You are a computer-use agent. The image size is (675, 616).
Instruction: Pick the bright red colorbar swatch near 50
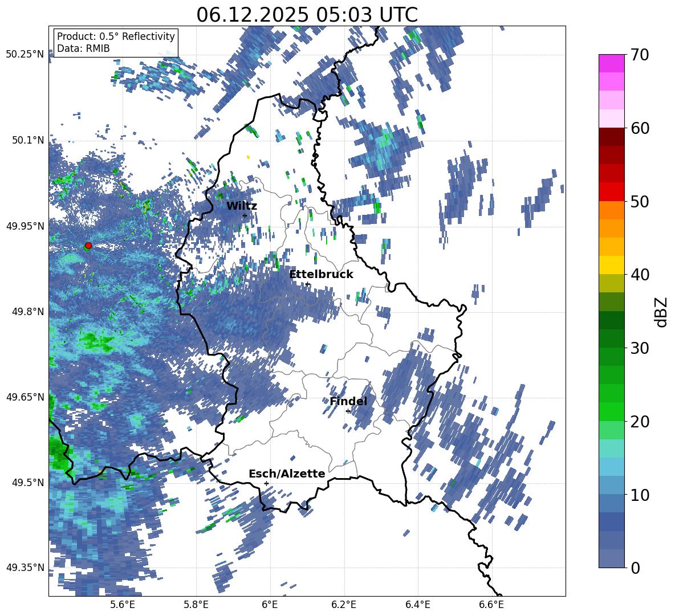tap(611, 192)
